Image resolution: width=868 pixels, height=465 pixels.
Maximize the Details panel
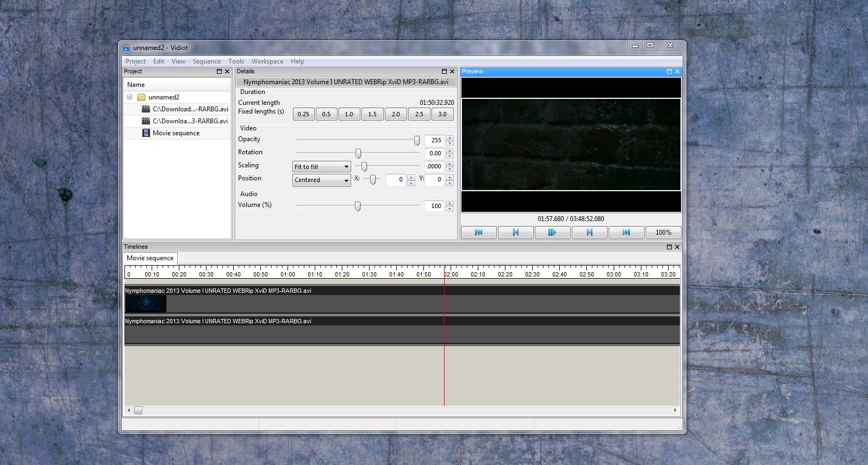click(x=444, y=72)
